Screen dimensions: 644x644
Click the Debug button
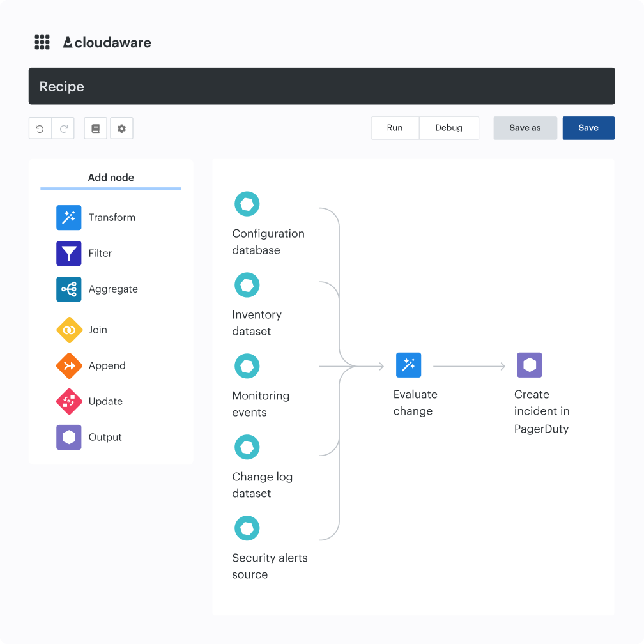point(448,128)
